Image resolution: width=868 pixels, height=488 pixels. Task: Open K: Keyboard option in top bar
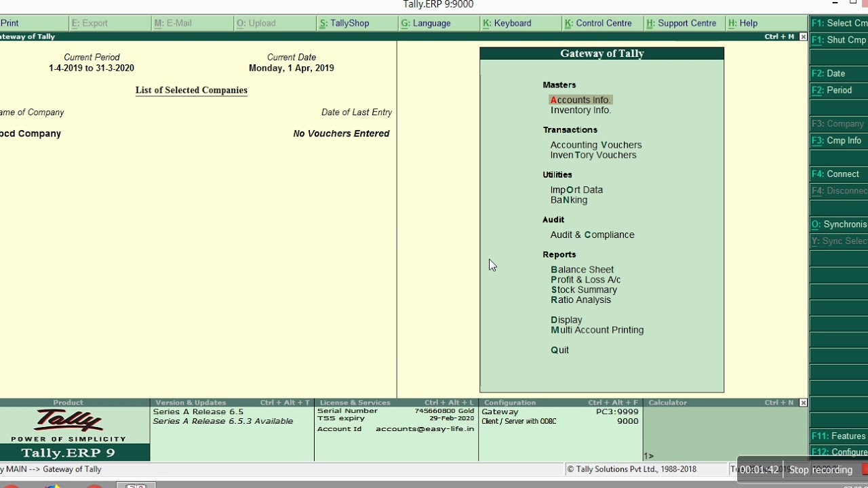[507, 23]
